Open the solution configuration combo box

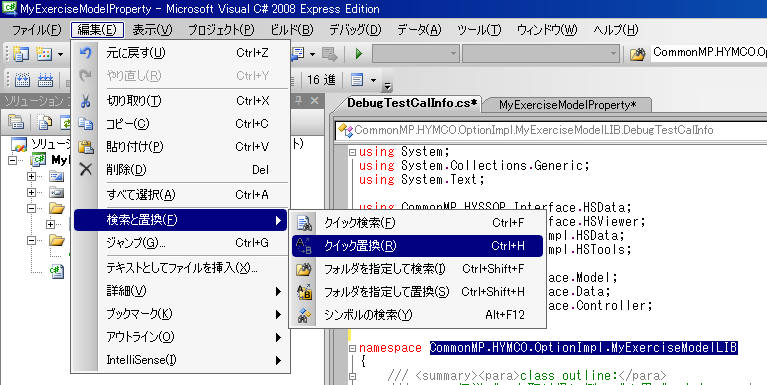[416, 53]
